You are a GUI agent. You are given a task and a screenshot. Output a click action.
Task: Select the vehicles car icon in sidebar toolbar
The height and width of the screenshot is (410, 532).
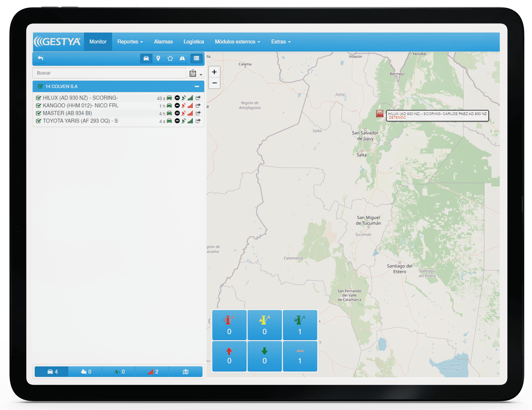tap(146, 58)
